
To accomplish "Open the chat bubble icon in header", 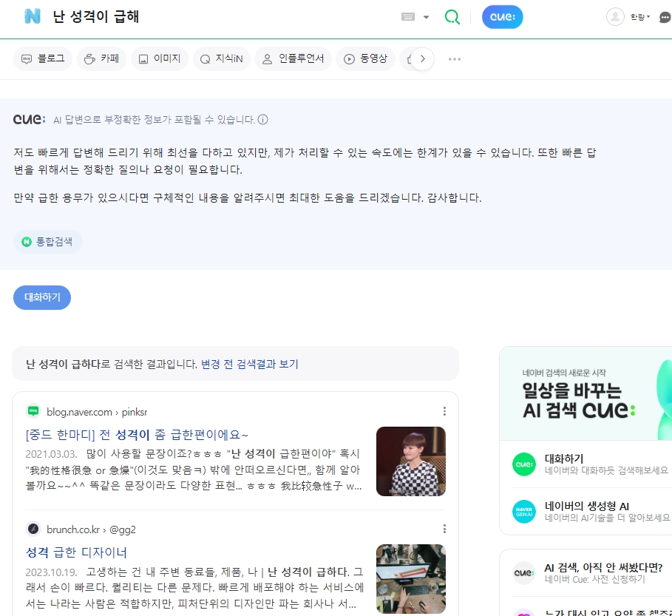I will tap(665, 17).
